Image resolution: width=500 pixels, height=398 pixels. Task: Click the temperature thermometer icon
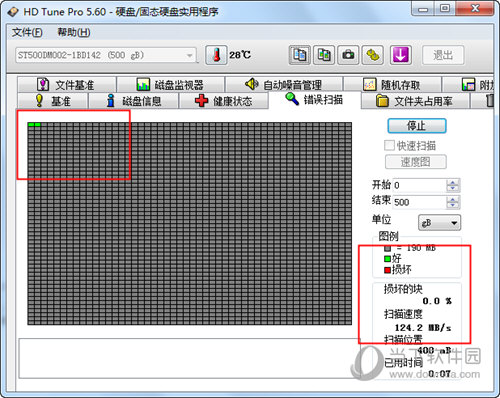[216, 55]
